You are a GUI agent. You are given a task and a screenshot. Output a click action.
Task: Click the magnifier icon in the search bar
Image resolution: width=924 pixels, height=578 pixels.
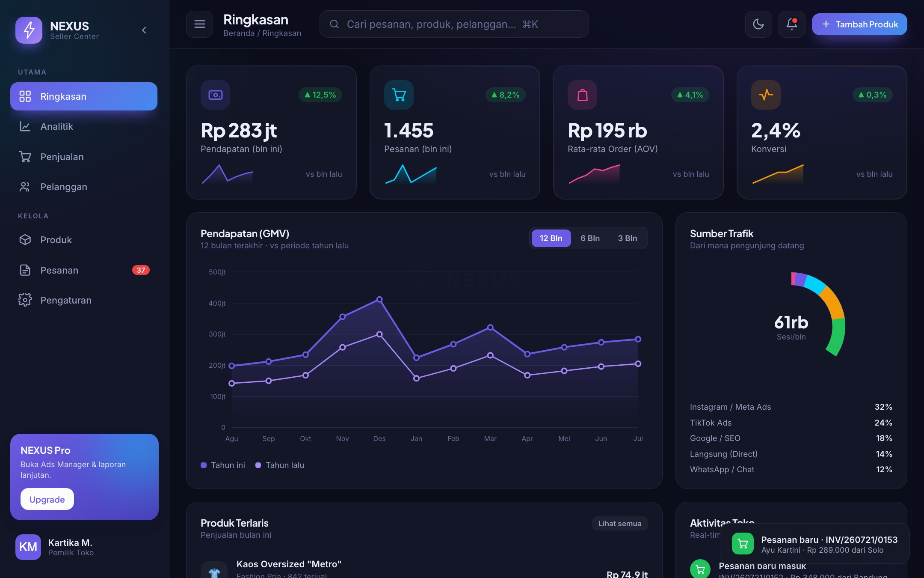click(335, 24)
